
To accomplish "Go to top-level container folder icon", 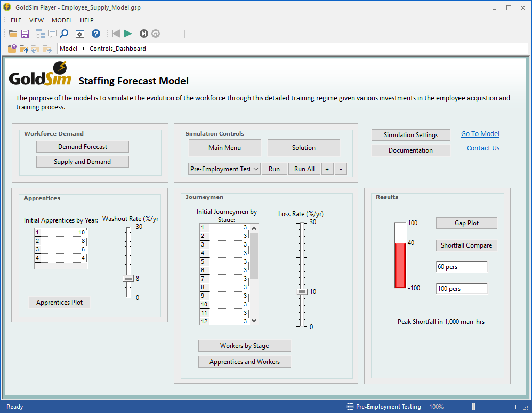I will click(12, 49).
